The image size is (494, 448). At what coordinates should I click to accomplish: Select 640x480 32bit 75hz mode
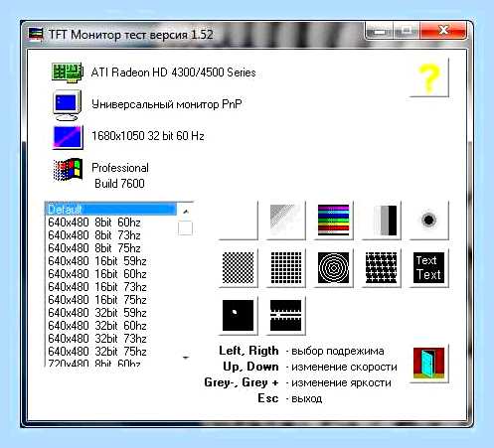(110, 352)
